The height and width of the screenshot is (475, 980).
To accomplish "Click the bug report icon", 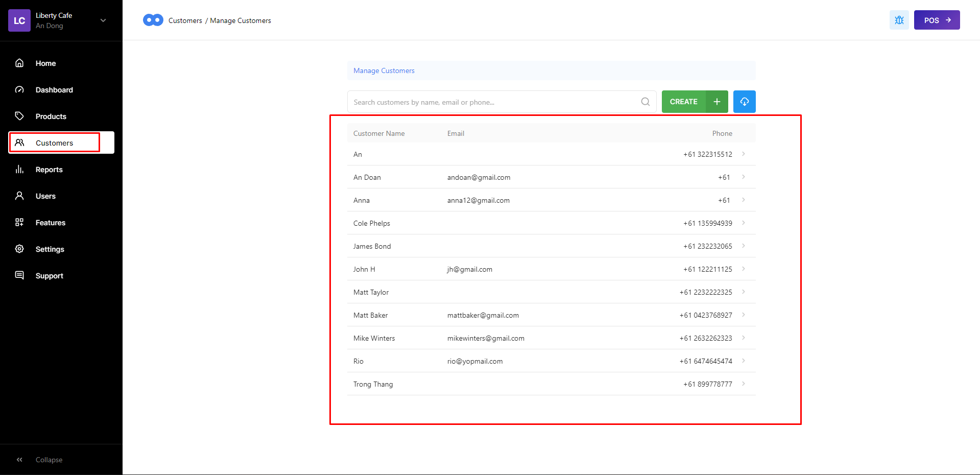I will pyautogui.click(x=899, y=20).
